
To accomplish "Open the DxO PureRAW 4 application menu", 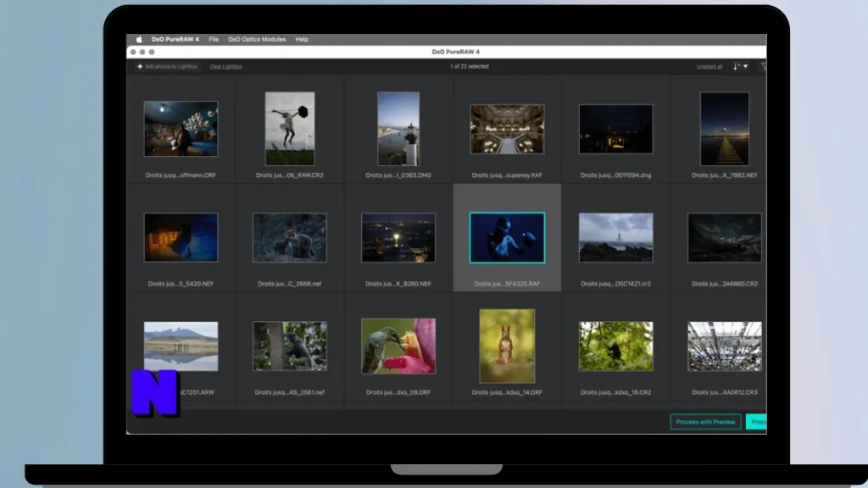I will point(175,39).
